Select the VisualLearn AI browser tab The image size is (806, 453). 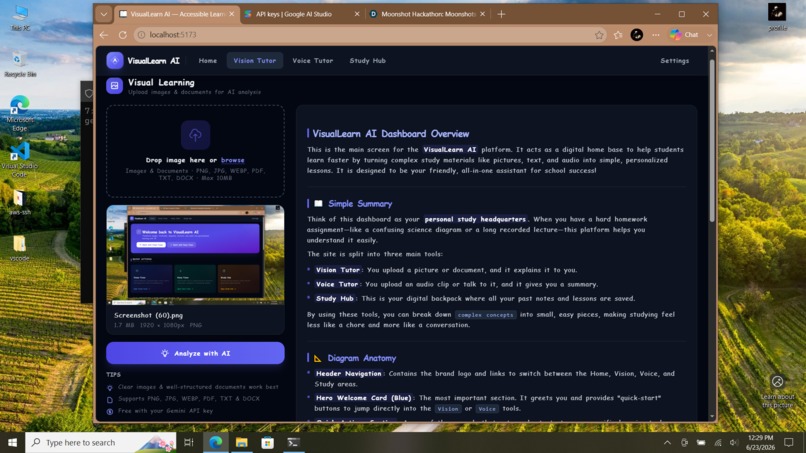[x=176, y=14]
